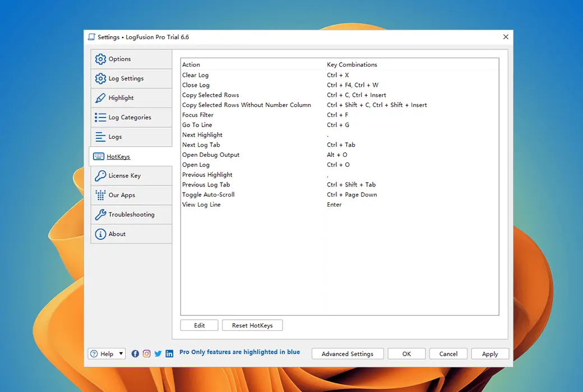The height and width of the screenshot is (392, 583).
Task: Select the Previous Highlight row
Action: 340,175
